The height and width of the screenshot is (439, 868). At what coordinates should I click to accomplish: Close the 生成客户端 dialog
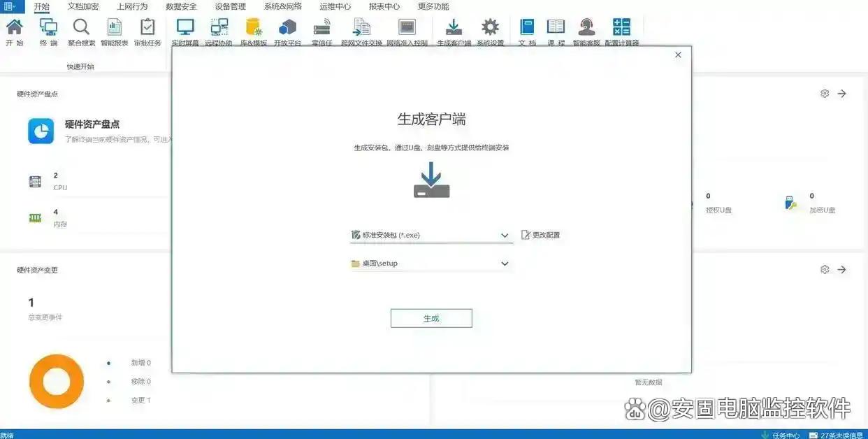tap(678, 55)
